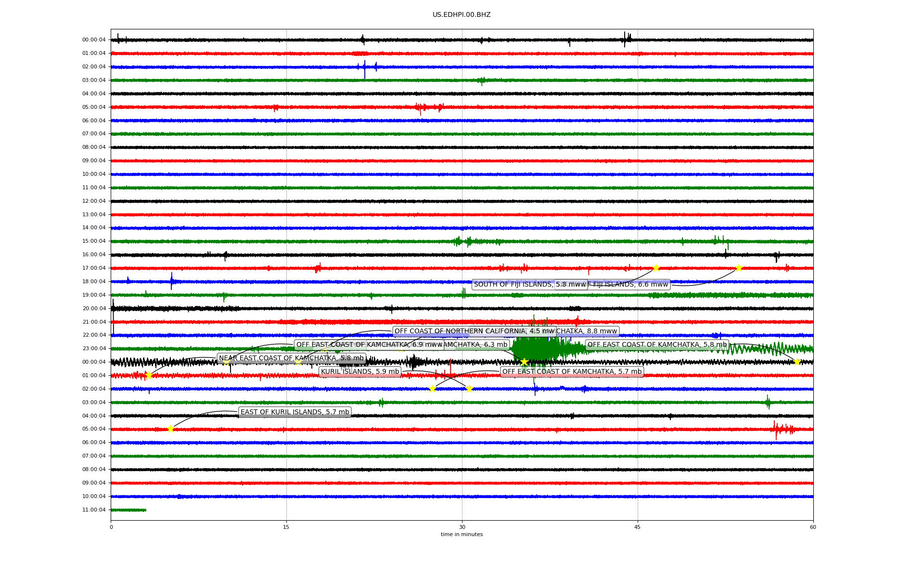The height and width of the screenshot is (578, 924).
Task: Select the star marker for South of Fiji Islands 5.8
Action: click(x=656, y=268)
